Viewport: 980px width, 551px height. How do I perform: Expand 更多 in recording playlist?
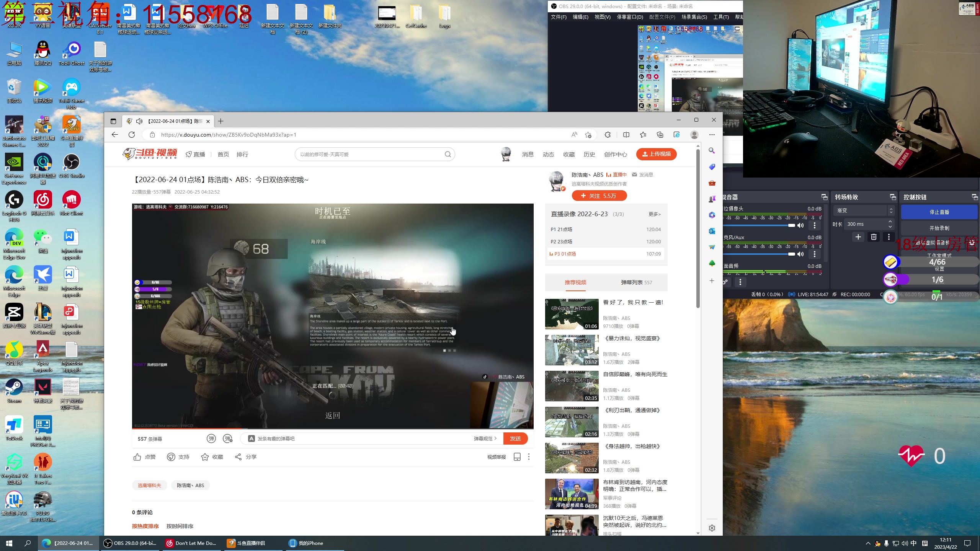654,214
